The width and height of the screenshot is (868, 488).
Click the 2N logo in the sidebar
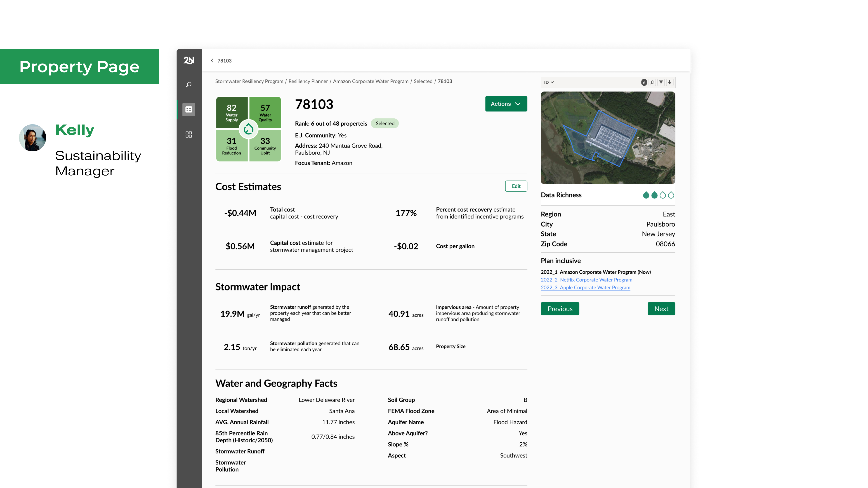coord(189,60)
